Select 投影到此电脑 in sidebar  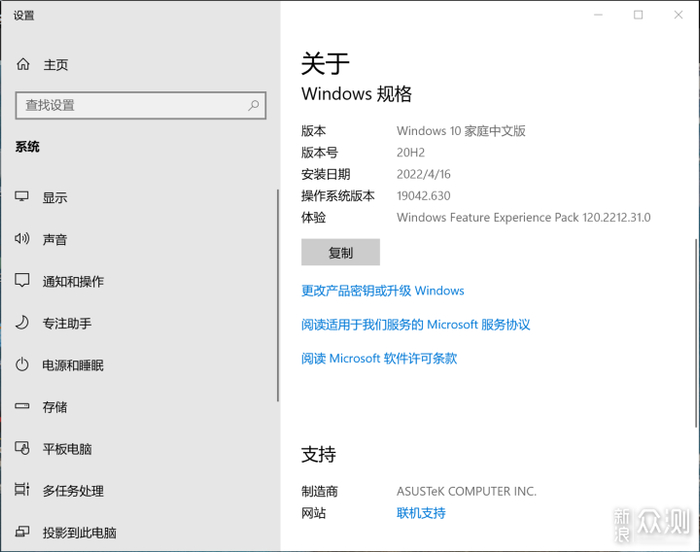point(79,533)
